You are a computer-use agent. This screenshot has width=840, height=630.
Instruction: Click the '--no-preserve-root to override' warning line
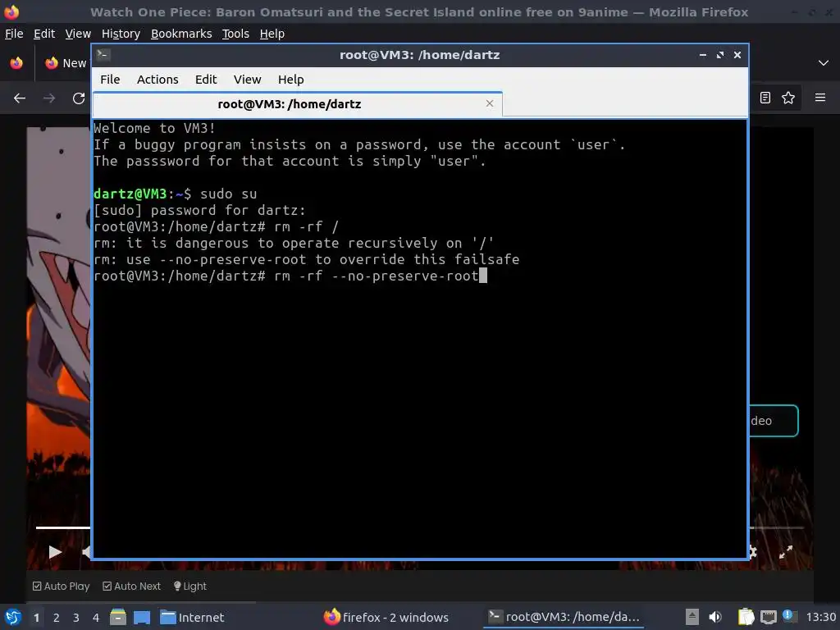307,260
